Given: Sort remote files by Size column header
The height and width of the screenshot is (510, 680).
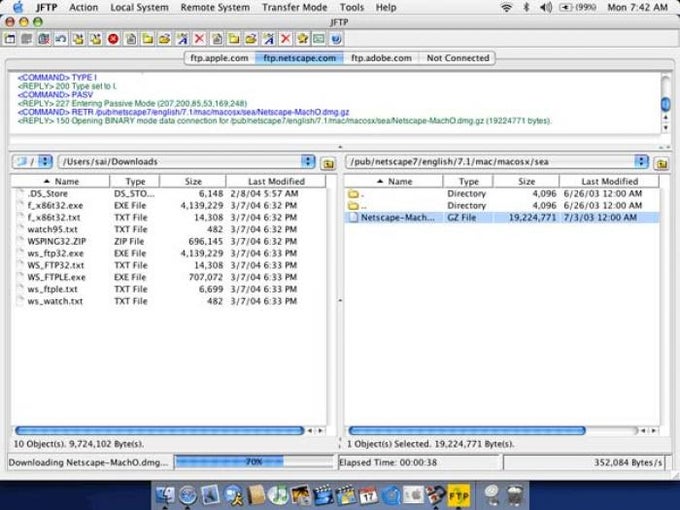Looking at the screenshot, I should 526,181.
